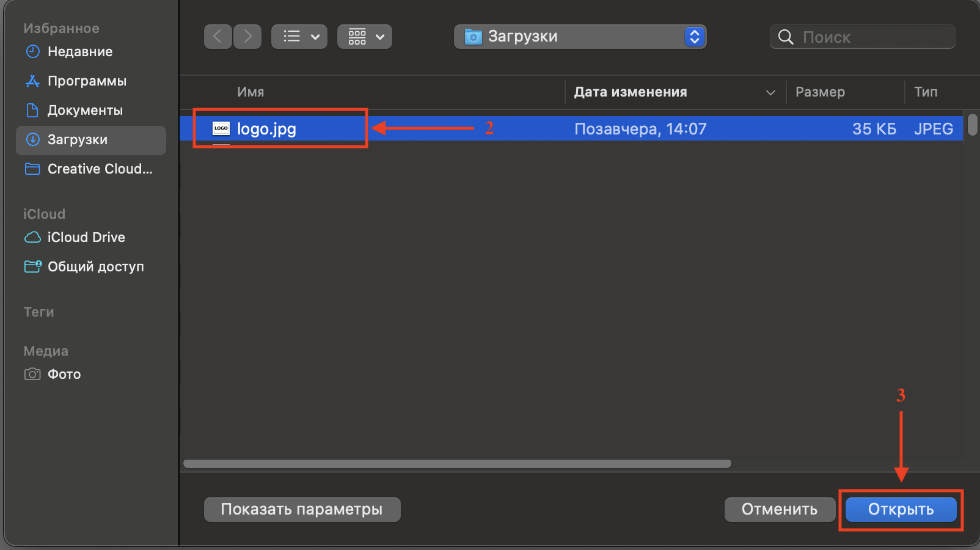Click the magnifier icon in search
Image resolution: width=980 pixels, height=550 pixels.
(786, 37)
